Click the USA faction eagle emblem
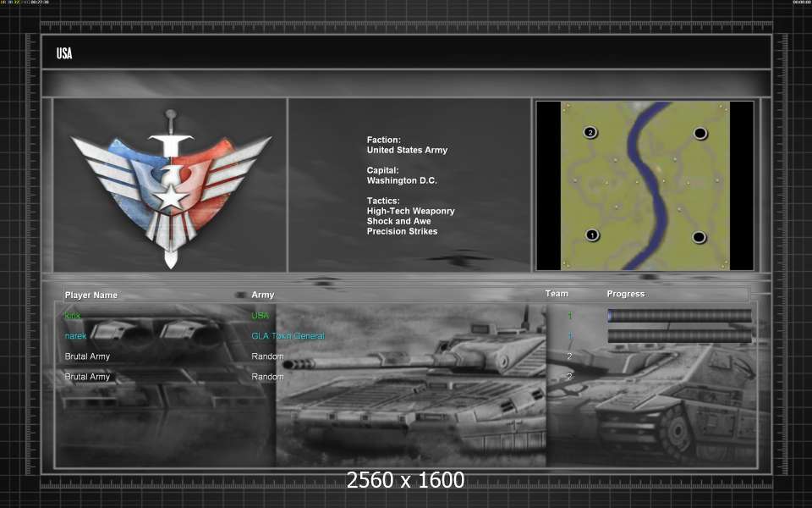Viewport: 812px width, 508px height. (171, 189)
